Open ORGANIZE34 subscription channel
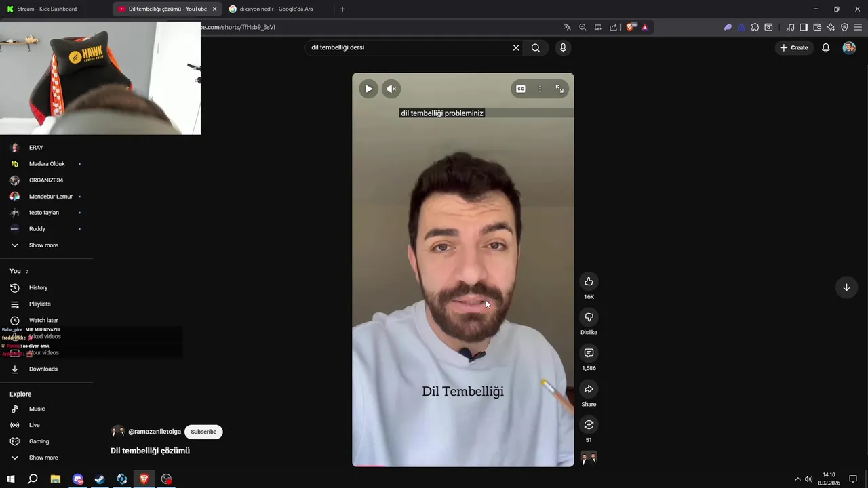Image resolution: width=868 pixels, height=488 pixels. [45, 180]
